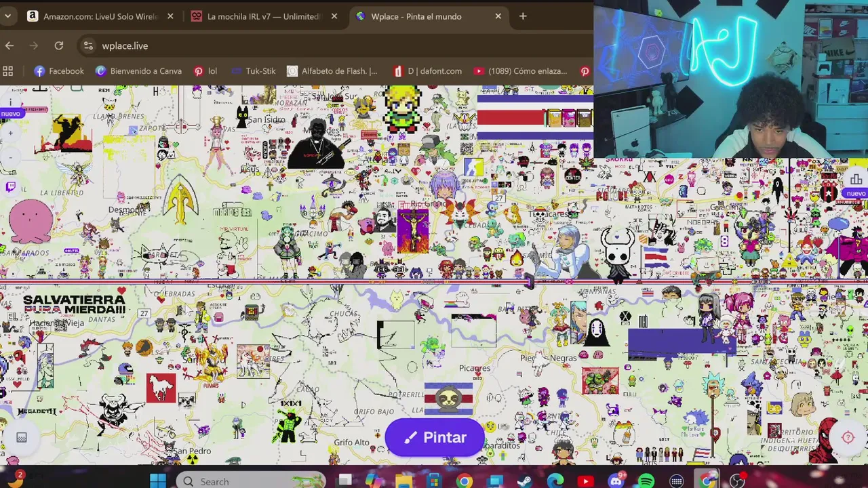Zoom out with the minus button
868x488 pixels.
pyautogui.click(x=10, y=157)
